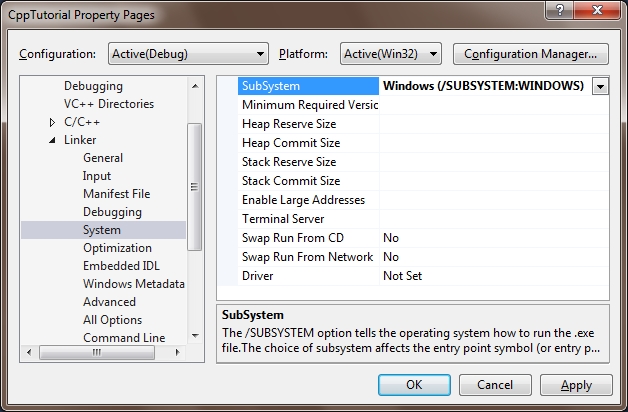Select Debugging under Linker
628x412 pixels.
[x=112, y=212]
